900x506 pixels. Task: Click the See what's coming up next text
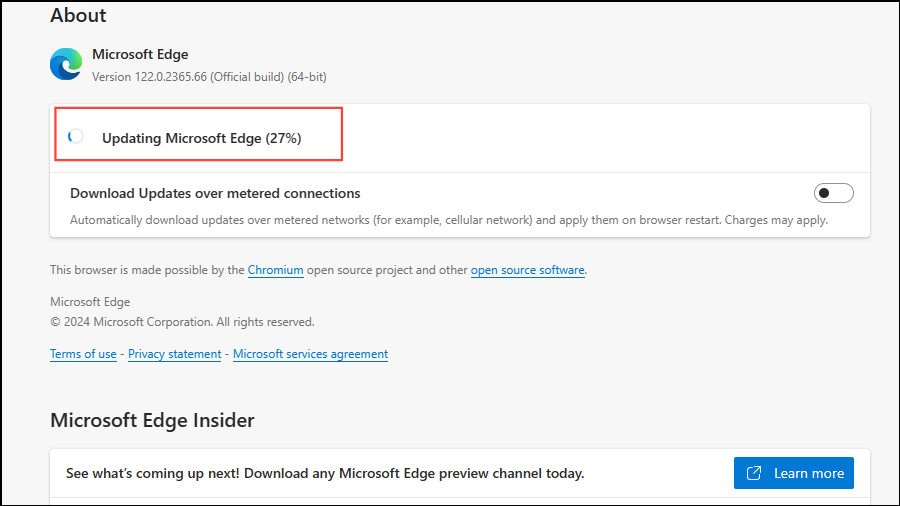(x=325, y=473)
